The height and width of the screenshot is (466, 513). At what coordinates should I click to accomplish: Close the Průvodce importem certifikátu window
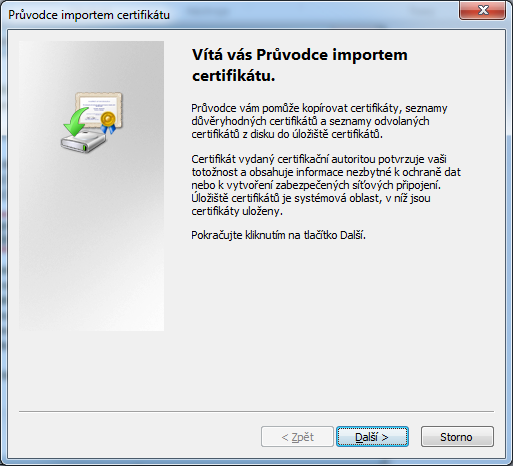(482, 10)
